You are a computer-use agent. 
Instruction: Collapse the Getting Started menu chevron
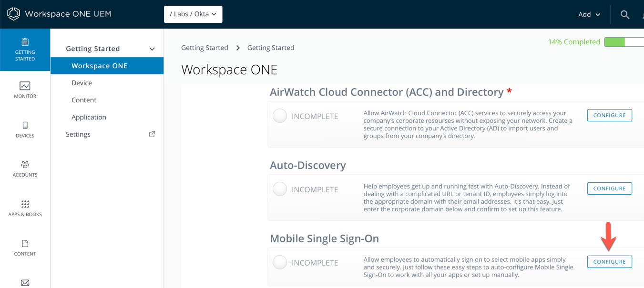[x=152, y=49]
